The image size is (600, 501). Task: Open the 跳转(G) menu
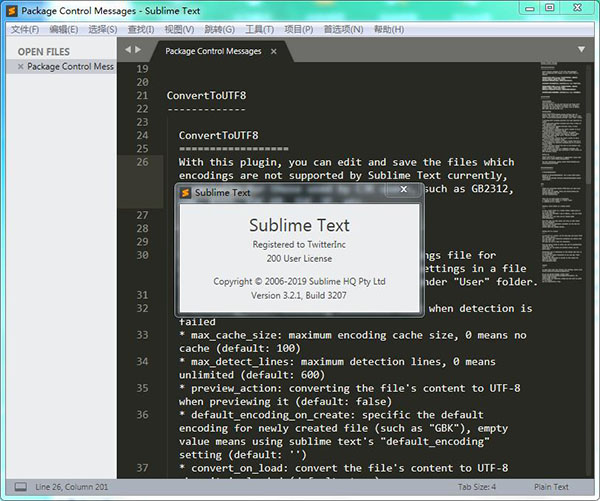(x=219, y=29)
